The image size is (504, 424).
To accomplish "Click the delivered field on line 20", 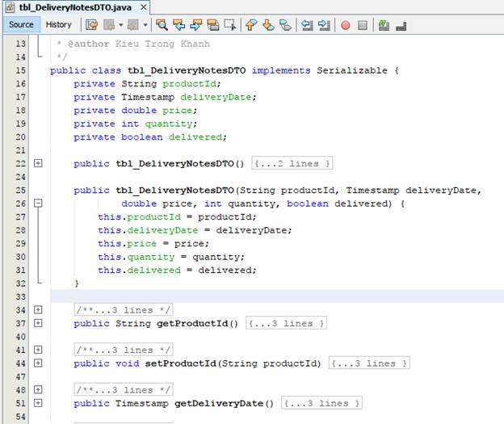I will pos(195,137).
